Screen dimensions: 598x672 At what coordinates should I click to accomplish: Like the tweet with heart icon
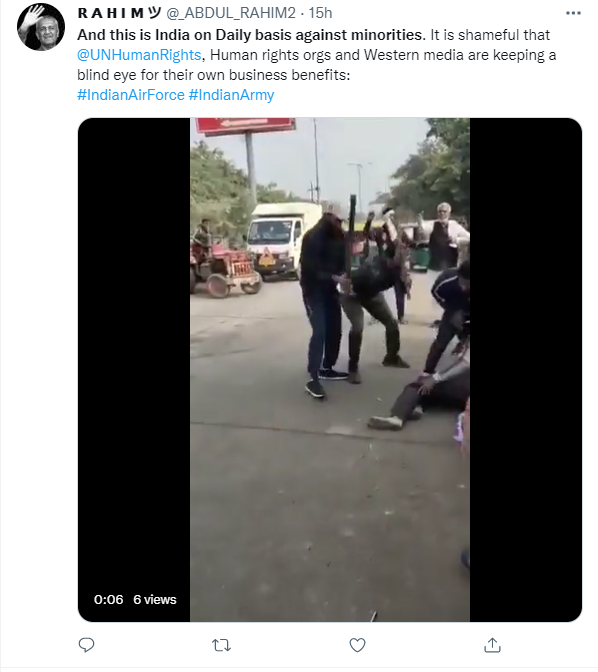point(357,645)
